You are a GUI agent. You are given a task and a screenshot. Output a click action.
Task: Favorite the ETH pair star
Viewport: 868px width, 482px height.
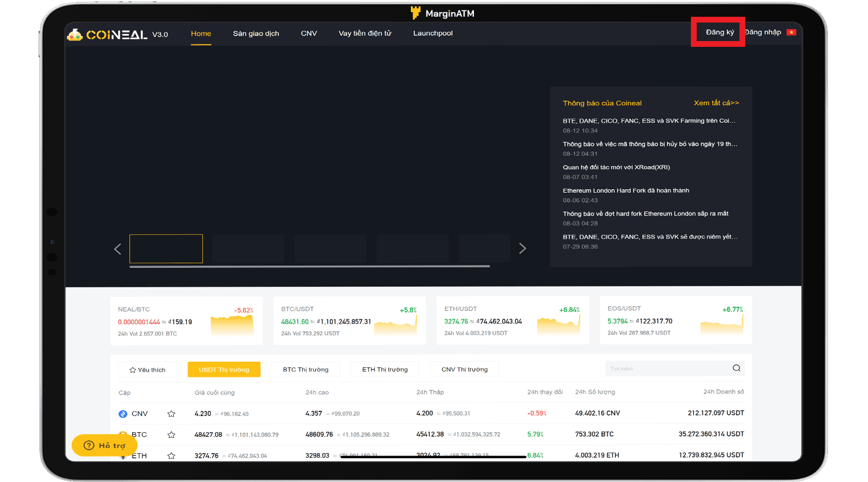(x=171, y=456)
